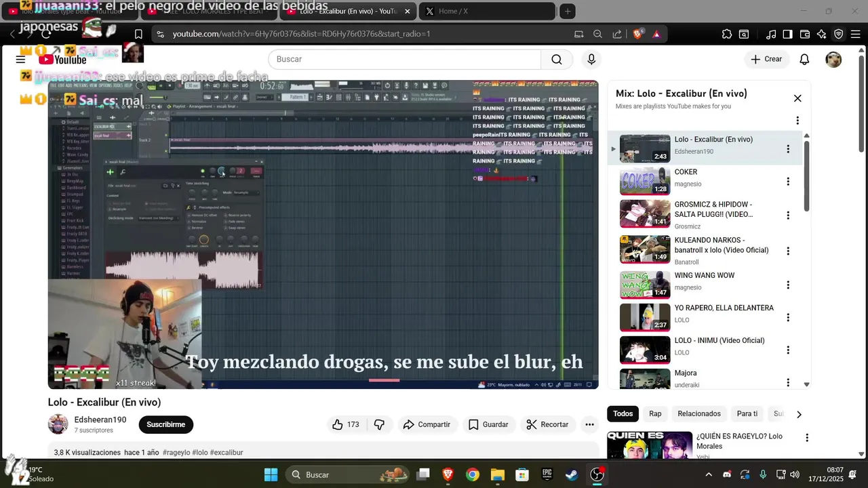Screen dimensions: 868x488
Task: Open more actions (three dots) beside Recortar
Action: click(x=589, y=425)
